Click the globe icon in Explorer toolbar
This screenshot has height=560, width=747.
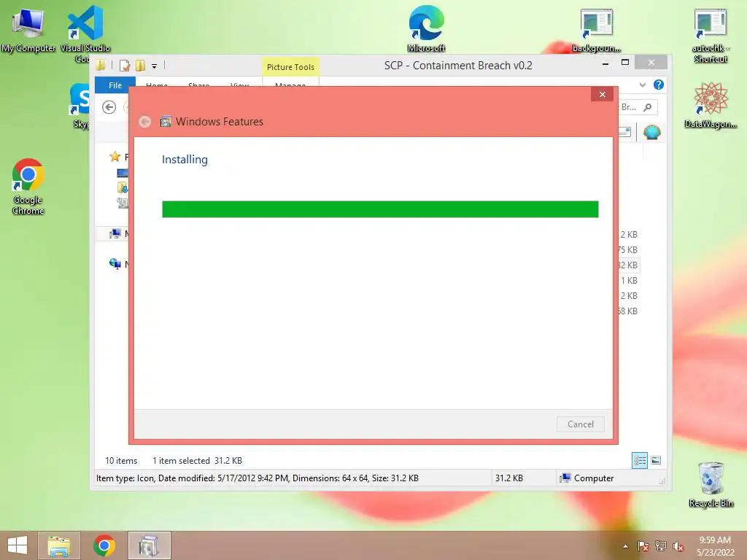651,132
